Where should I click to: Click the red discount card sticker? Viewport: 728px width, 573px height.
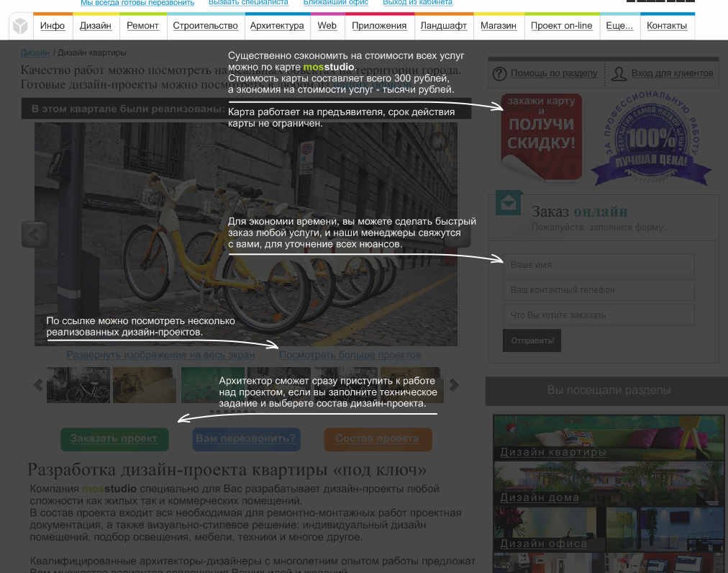pos(542,137)
